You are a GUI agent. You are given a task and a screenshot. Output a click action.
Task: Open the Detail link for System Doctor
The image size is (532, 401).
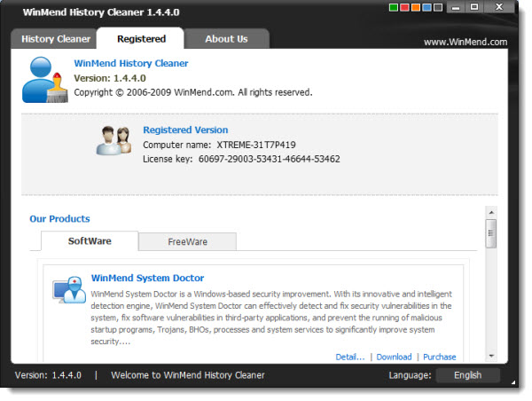point(349,357)
